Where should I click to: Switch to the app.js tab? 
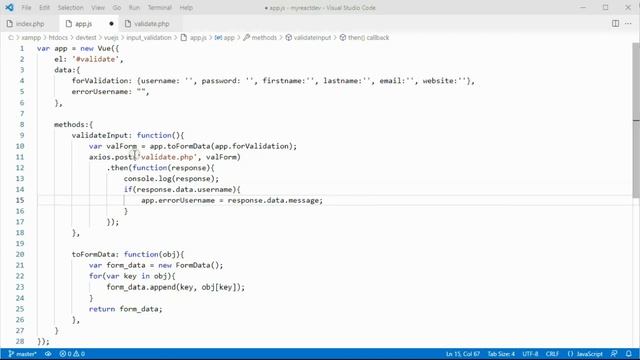pyautogui.click(x=89, y=24)
